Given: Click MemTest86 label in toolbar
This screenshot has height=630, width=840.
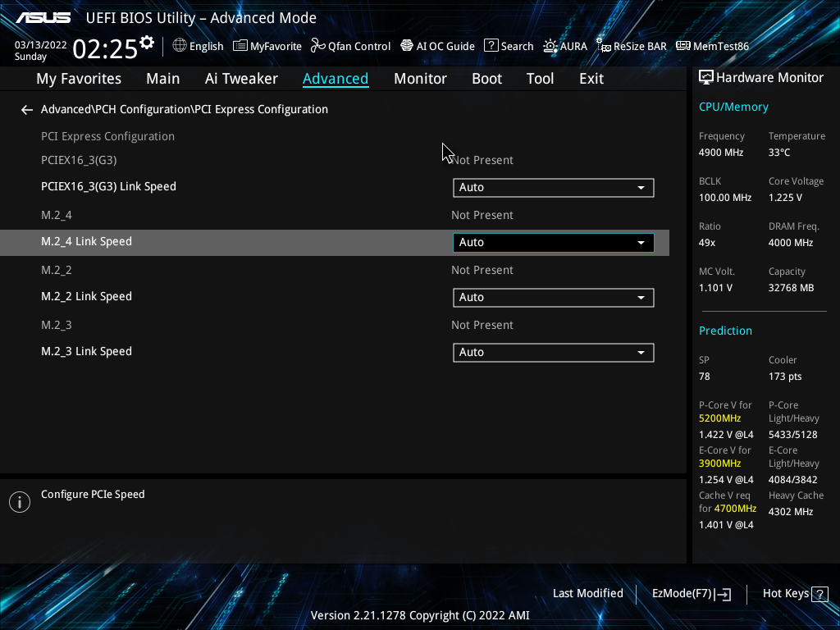Looking at the screenshot, I should (720, 46).
